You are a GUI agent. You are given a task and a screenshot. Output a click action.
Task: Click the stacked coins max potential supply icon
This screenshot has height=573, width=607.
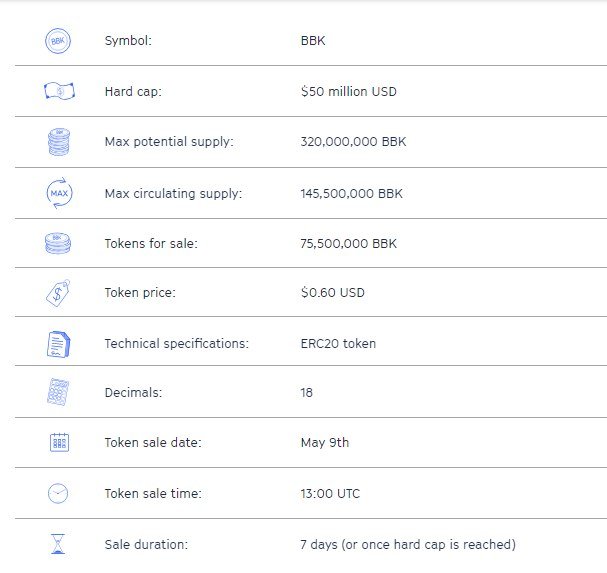pos(59,142)
